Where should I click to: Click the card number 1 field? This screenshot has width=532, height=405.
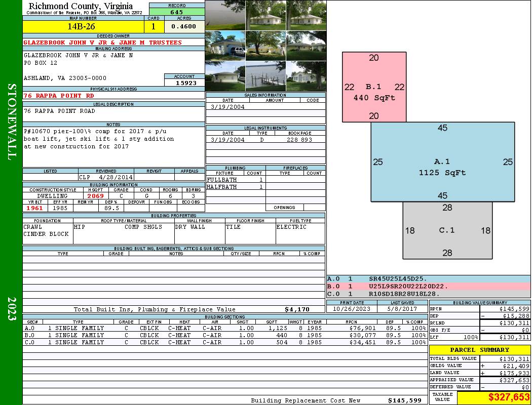pyautogui.click(x=154, y=26)
